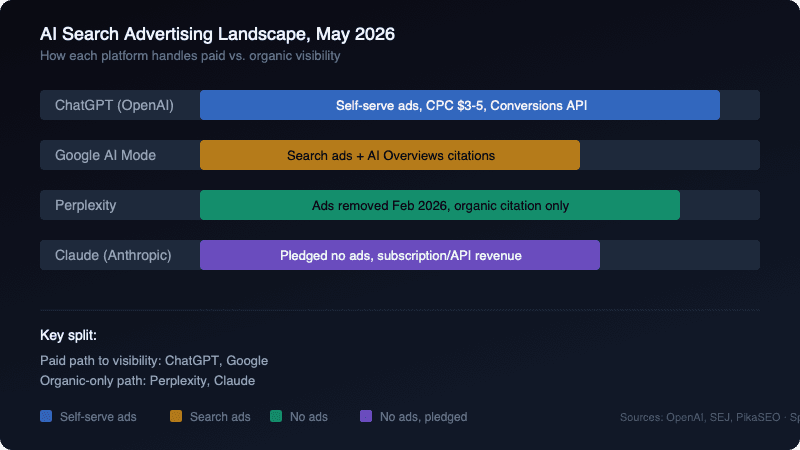Click the blue ChatGPT self-serve ads bar
This screenshot has height=450, width=800.
tap(460, 105)
